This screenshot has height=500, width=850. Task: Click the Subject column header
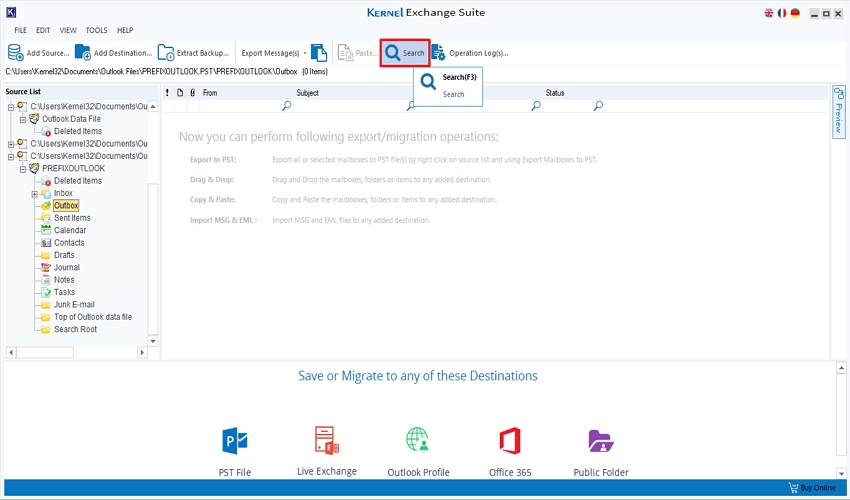[307, 93]
